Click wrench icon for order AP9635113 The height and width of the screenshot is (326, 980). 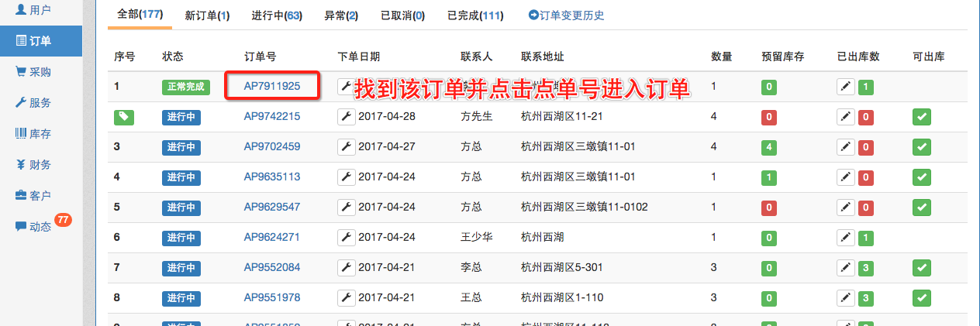[347, 177]
